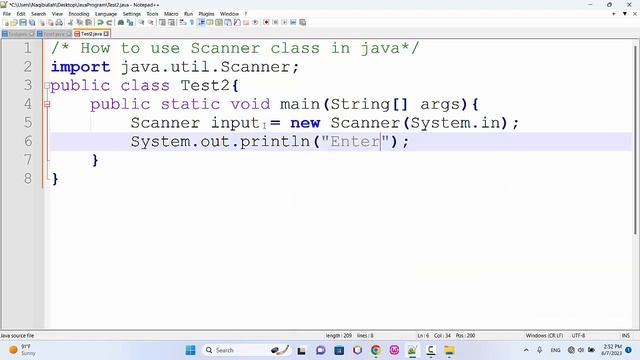The width and height of the screenshot is (640, 360).
Task: Place cursor on the import java.util.Scanner line
Action: [175, 67]
